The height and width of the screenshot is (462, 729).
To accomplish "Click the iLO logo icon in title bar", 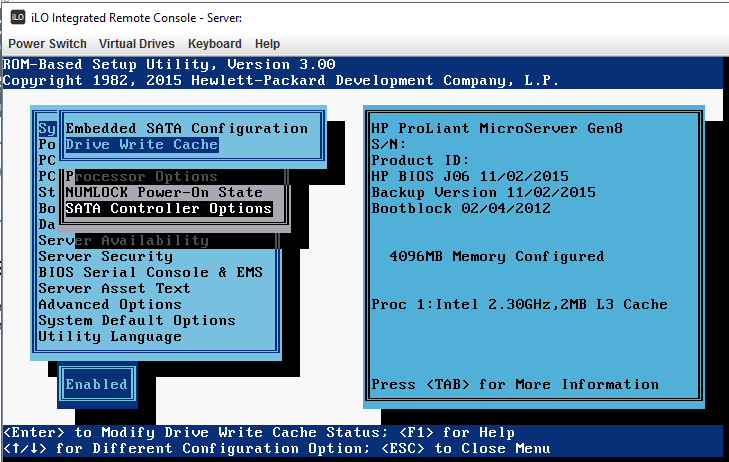I will (18, 17).
